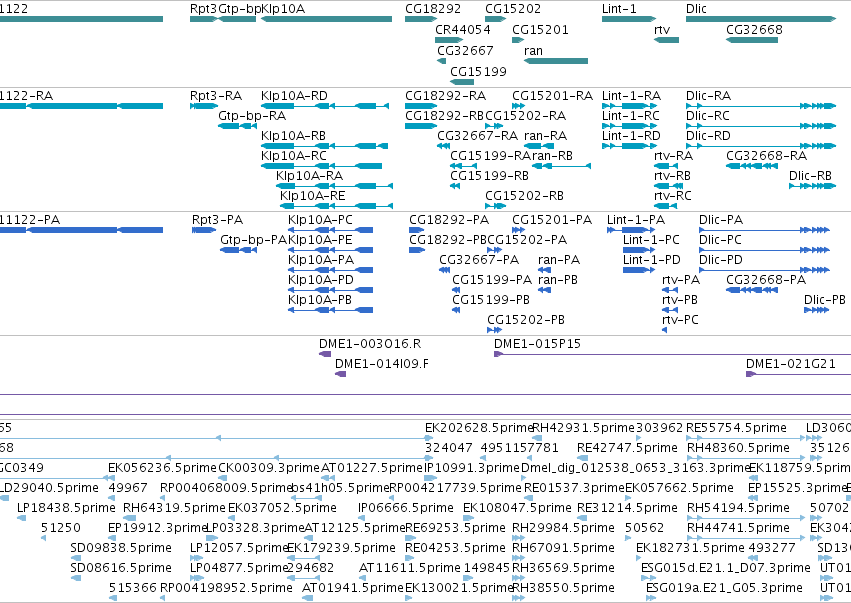The image size is (851, 603).
Task: Select transcript label Klp10A-RA
Action: (309, 176)
